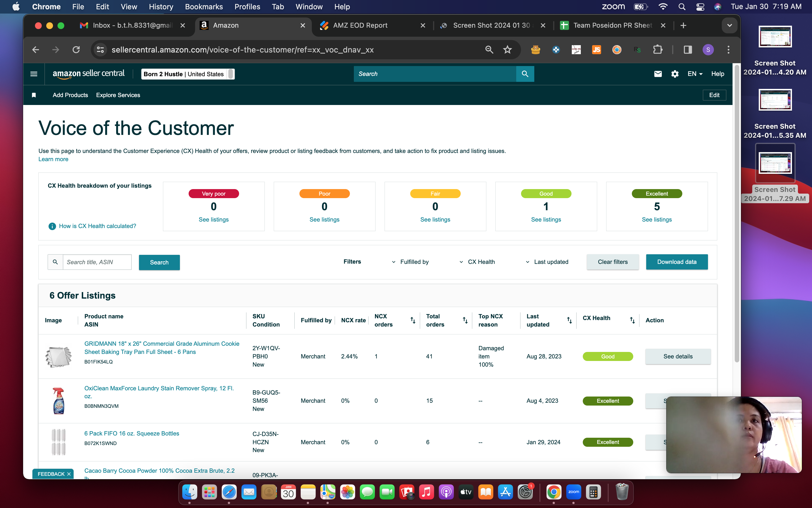Open the Seller Central mail messages icon

point(658,74)
